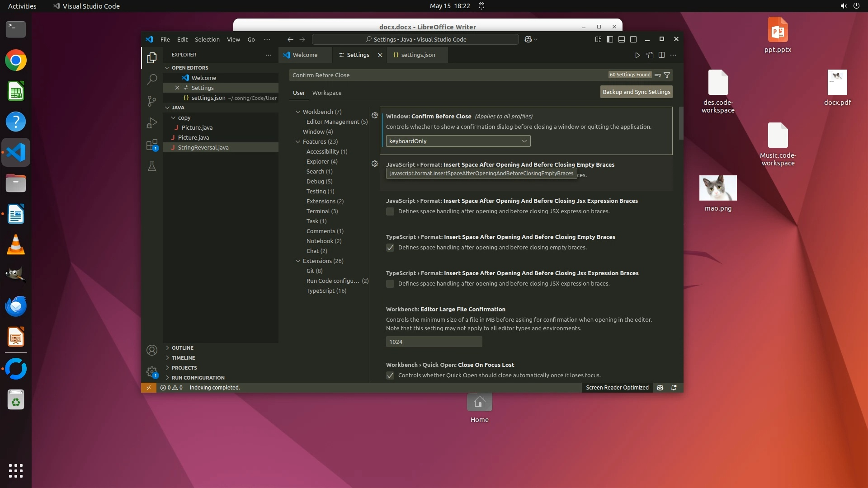868x488 pixels.
Task: Switch to Workspace settings scope
Action: pyautogui.click(x=326, y=93)
